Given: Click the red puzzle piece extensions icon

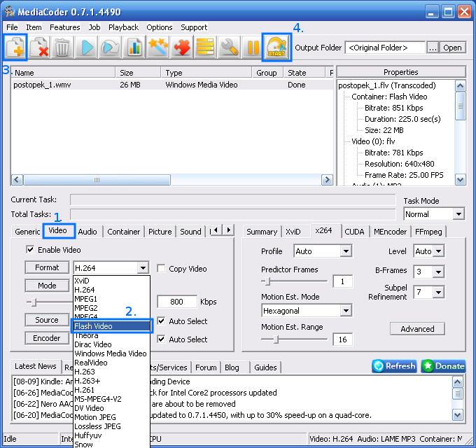Looking at the screenshot, I should tap(181, 48).
